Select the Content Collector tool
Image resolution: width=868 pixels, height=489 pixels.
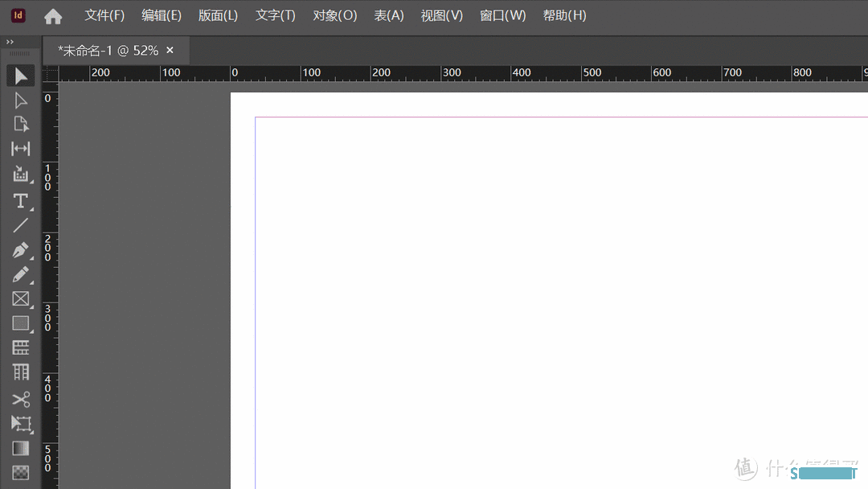20,175
